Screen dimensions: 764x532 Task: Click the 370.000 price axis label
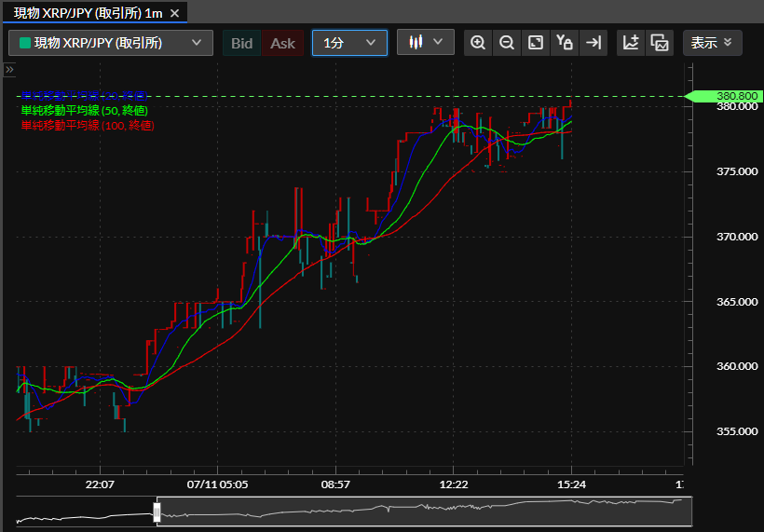coord(737,237)
